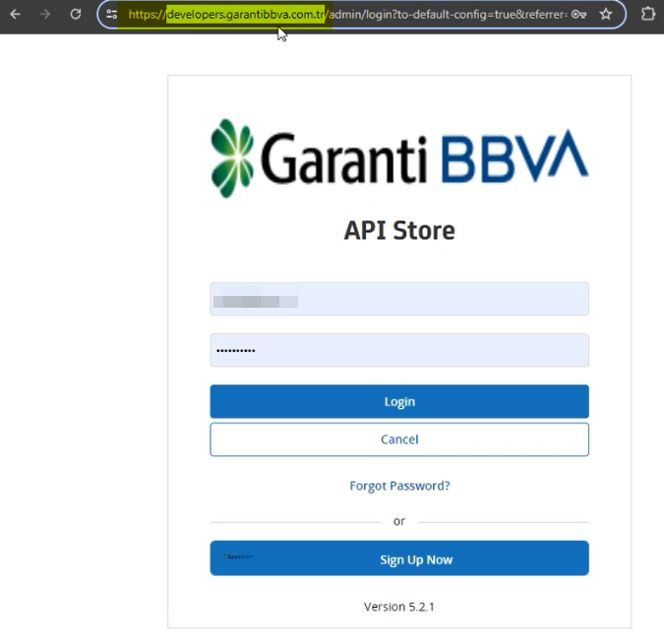Click the API Store heading
The width and height of the screenshot is (664, 644).
click(x=399, y=231)
